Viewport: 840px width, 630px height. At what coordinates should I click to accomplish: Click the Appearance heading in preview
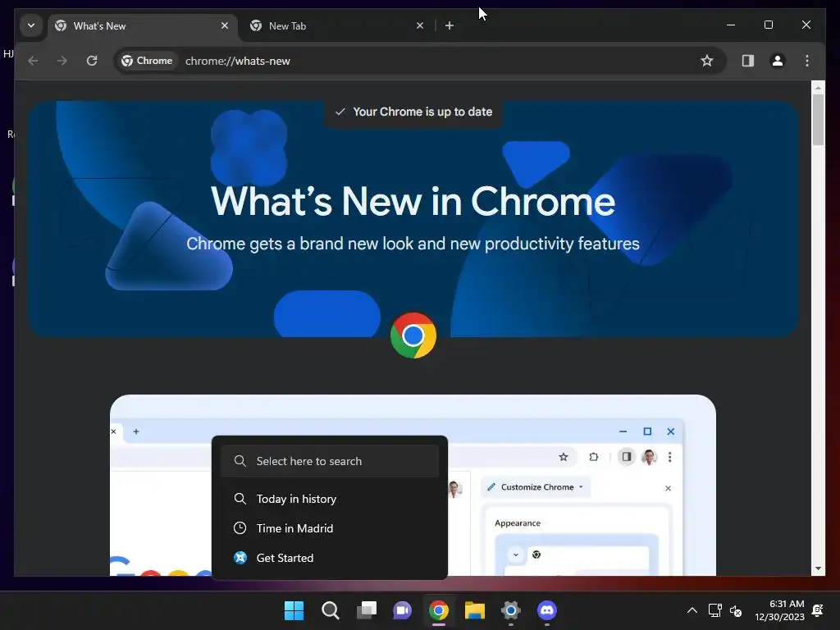(518, 523)
